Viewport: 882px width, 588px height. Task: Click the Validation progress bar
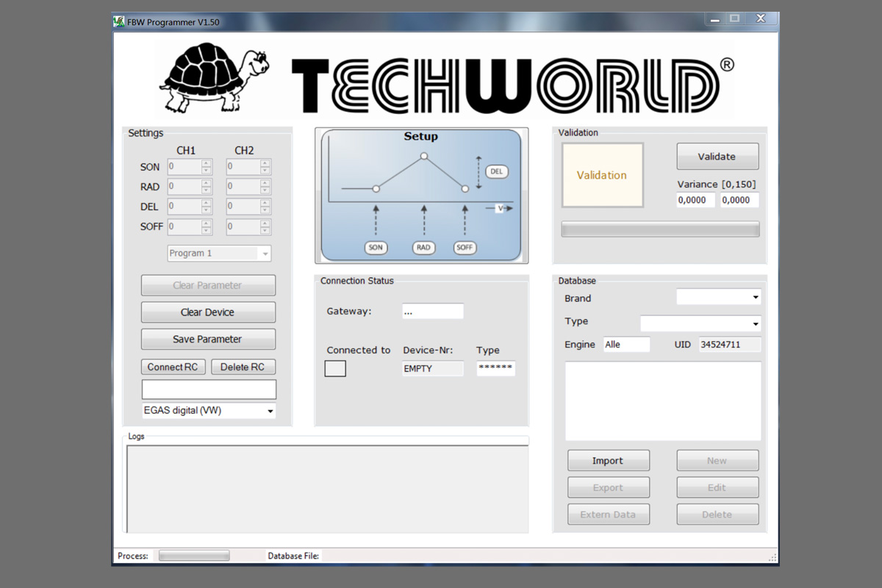tap(660, 229)
